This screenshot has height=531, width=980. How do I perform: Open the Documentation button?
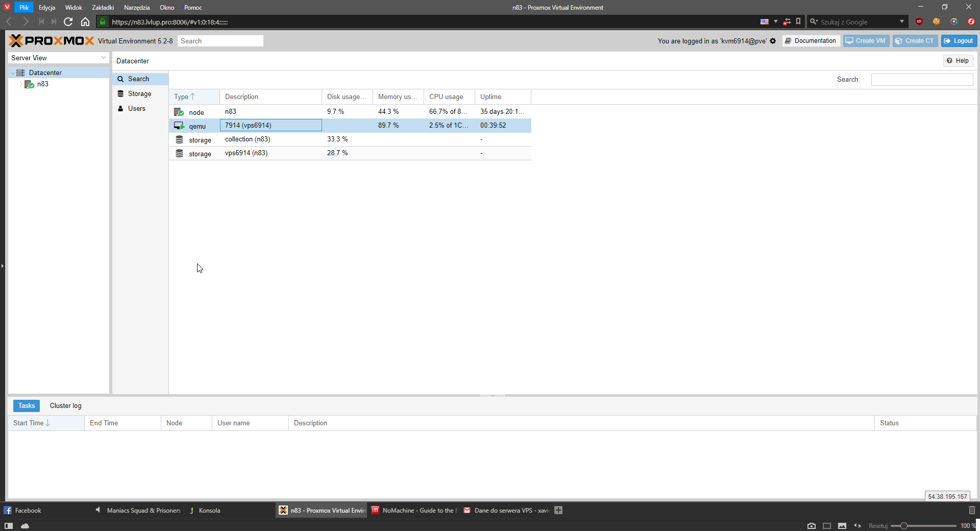click(x=811, y=41)
